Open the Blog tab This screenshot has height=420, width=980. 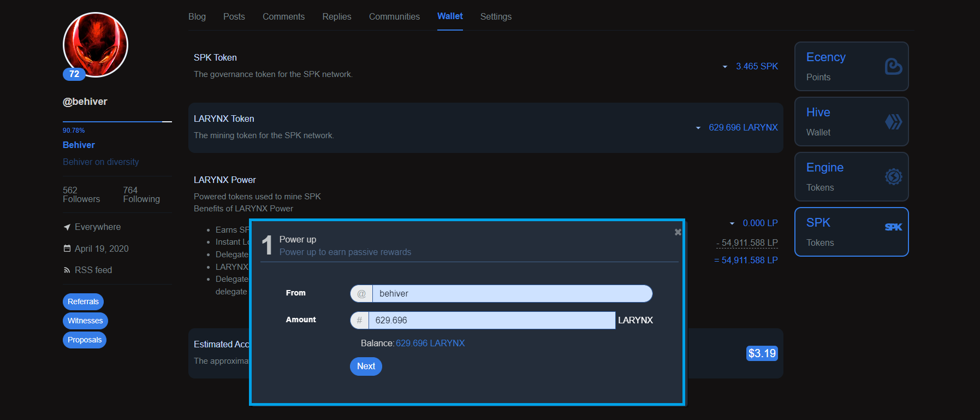(197, 16)
